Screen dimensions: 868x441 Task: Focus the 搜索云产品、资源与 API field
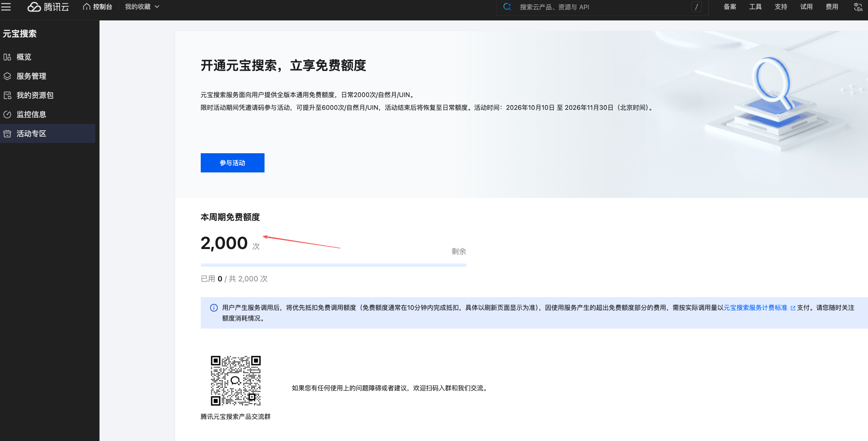[602, 7]
